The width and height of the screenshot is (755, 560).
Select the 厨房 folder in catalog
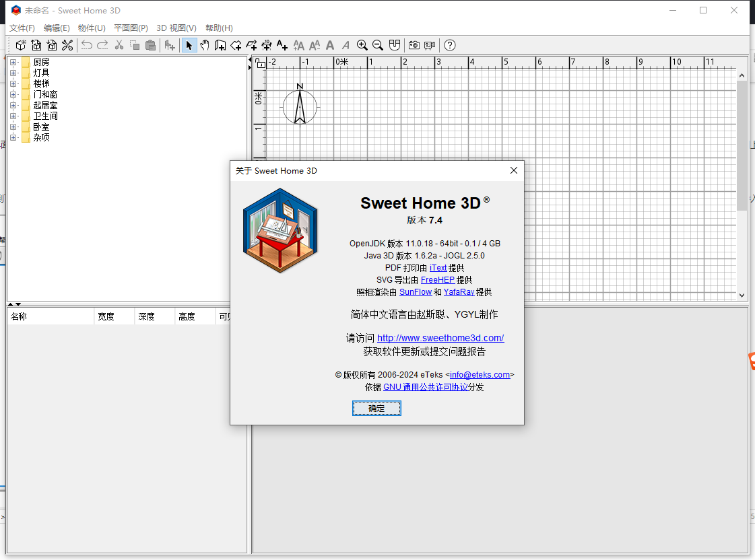(36, 62)
